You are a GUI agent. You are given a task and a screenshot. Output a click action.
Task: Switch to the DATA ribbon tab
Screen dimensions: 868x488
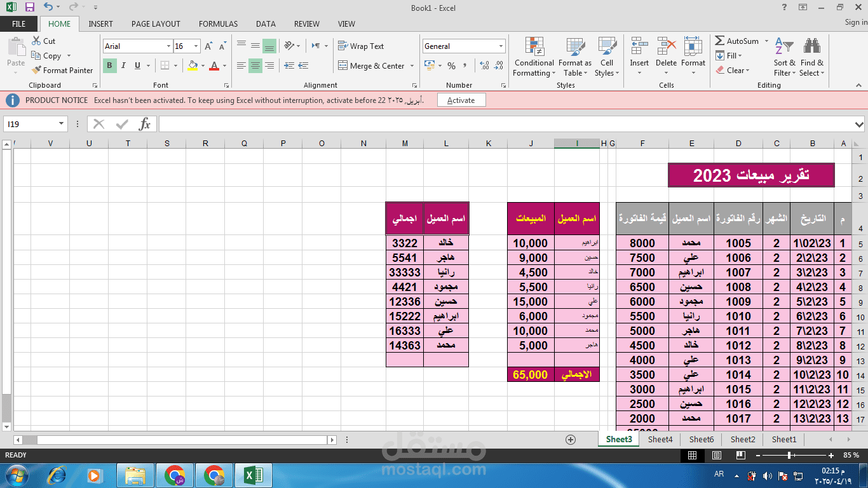266,24
